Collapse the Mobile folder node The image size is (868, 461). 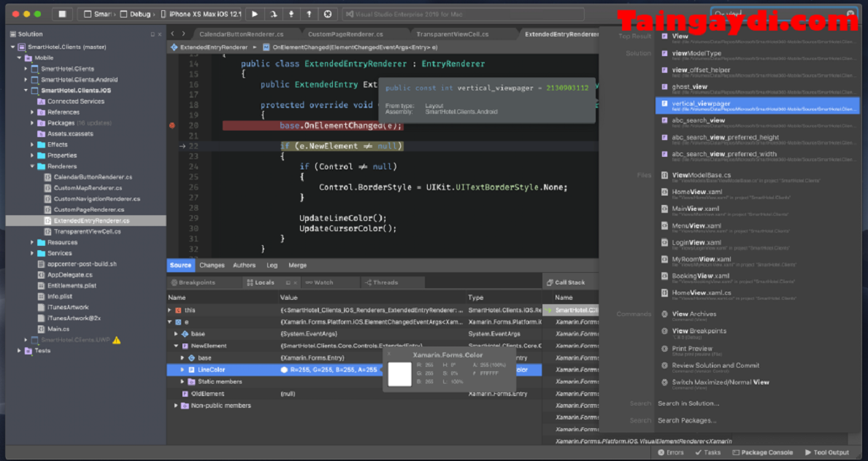coord(20,58)
